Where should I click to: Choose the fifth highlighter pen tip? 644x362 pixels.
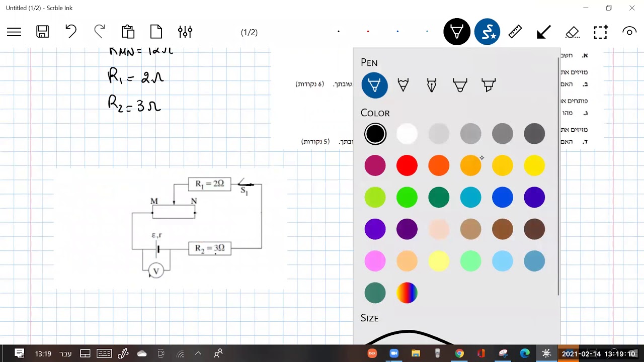point(489,85)
